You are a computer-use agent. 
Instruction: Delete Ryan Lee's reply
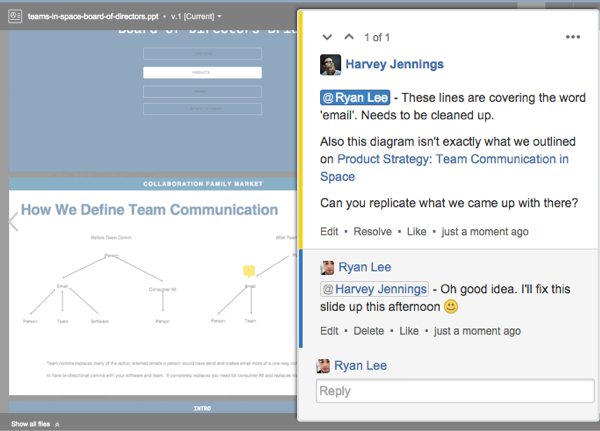pos(369,331)
